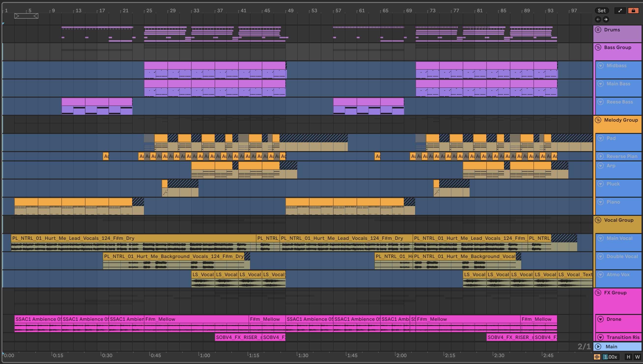
Task: Click bar 73 on the beat ruler
Action: pyautogui.click(x=432, y=11)
